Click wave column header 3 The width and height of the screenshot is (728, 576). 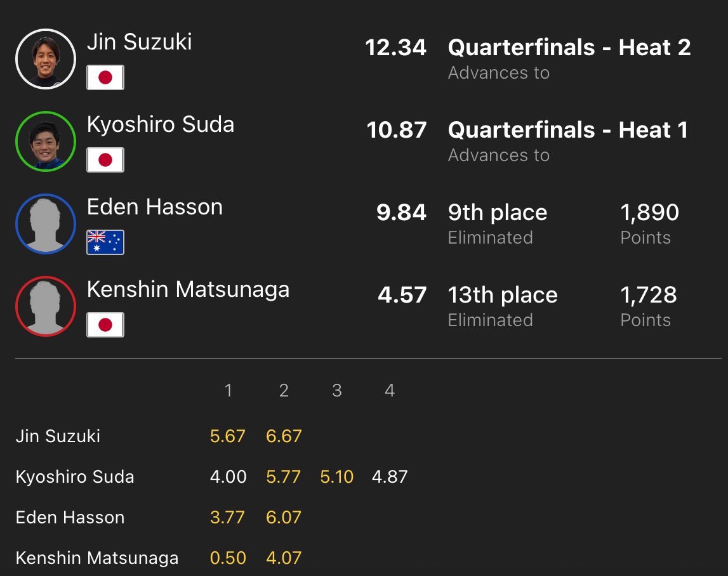[337, 391]
